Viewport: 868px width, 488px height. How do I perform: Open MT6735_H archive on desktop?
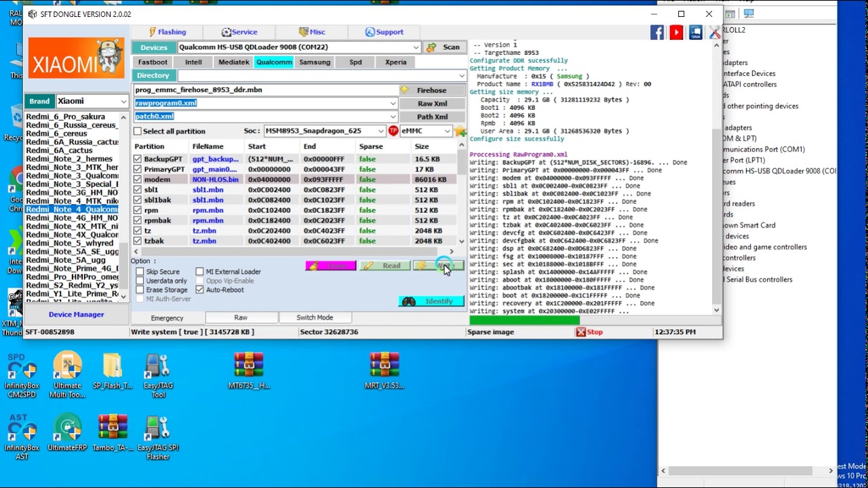tap(249, 371)
